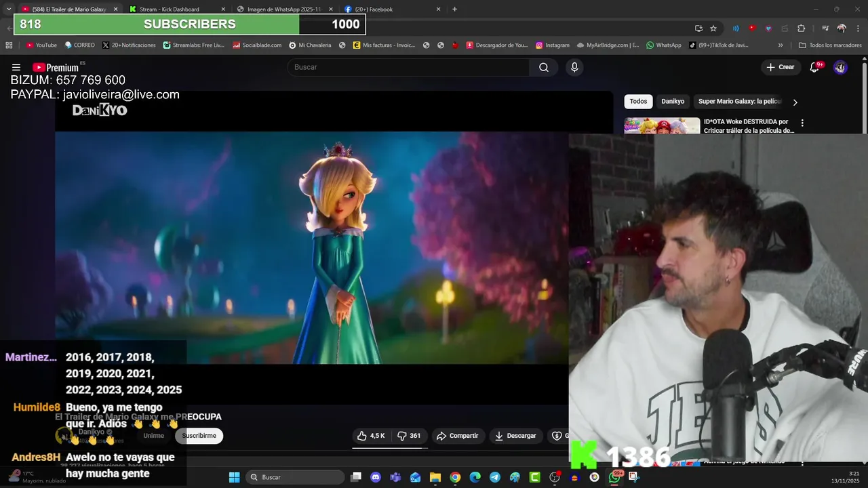Click the Unirme button
Image resolution: width=868 pixels, height=488 pixels.
[x=154, y=436]
